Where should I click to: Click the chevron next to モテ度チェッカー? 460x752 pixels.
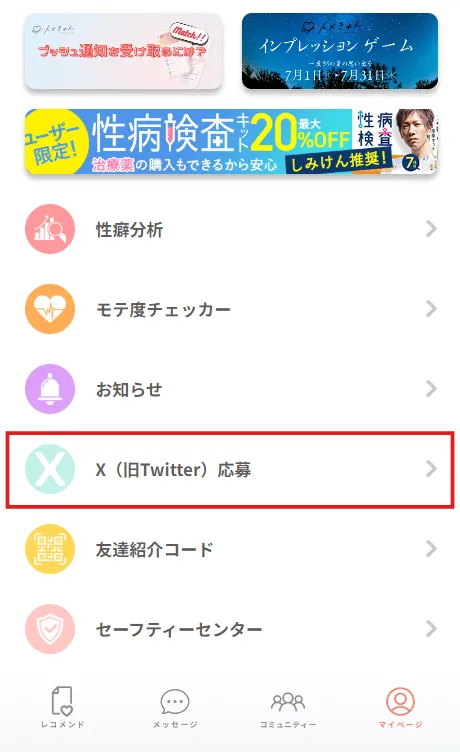[431, 309]
